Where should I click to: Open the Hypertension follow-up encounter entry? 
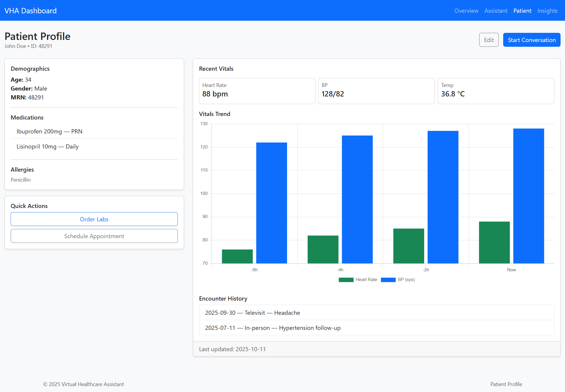click(273, 328)
